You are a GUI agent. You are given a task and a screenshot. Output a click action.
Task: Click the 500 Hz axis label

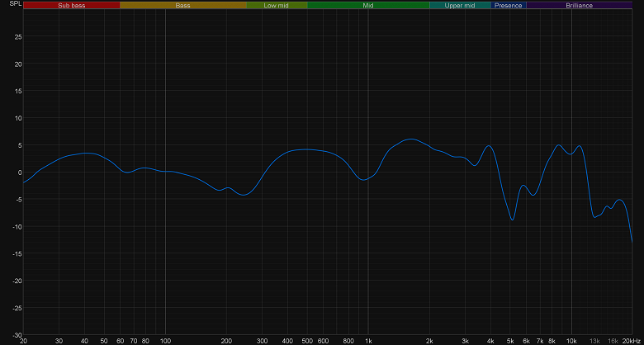tap(307, 341)
